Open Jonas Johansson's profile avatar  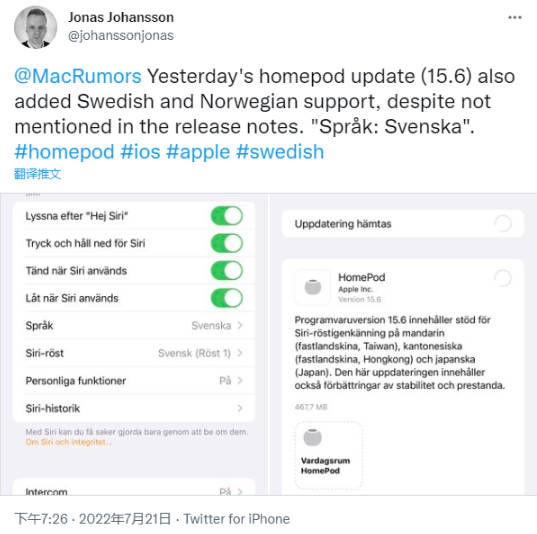pos(35,27)
